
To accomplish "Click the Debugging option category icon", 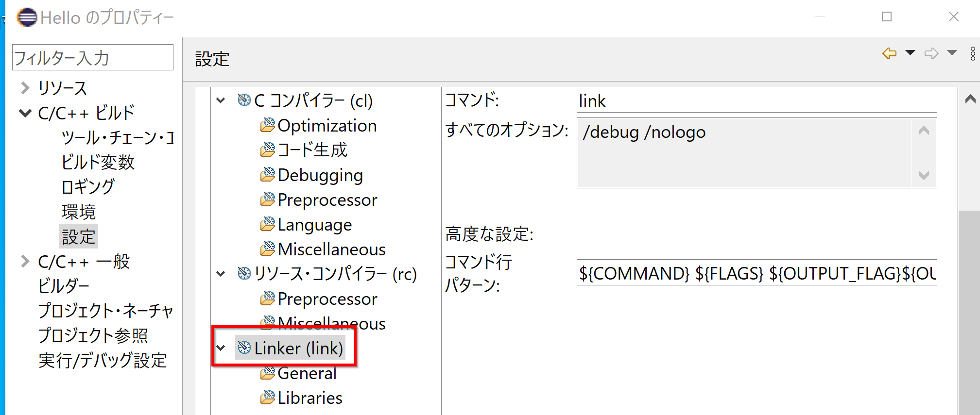I will (267, 175).
